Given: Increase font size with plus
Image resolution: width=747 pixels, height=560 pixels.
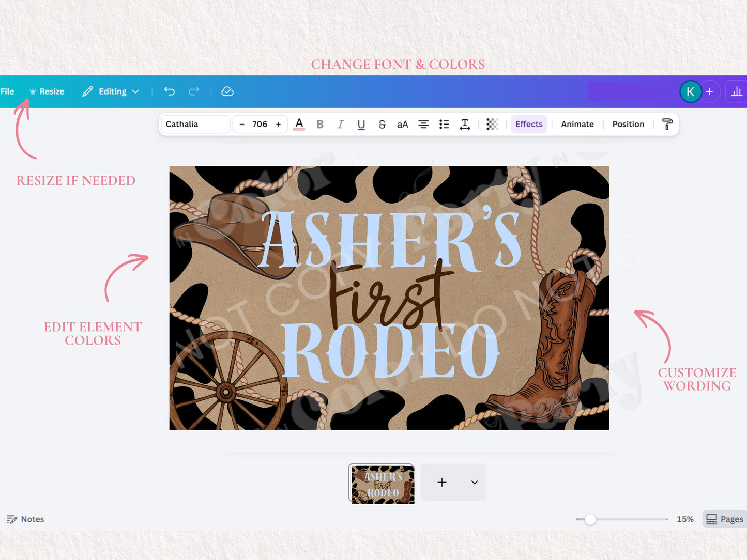Looking at the screenshot, I should point(278,124).
